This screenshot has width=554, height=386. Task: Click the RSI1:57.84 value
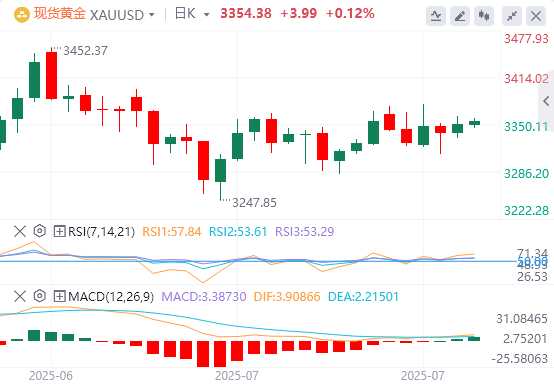click(x=172, y=232)
